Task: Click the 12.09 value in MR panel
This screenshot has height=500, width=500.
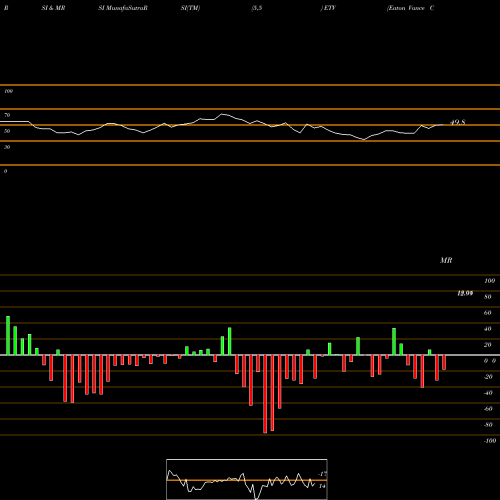Action: point(465,293)
